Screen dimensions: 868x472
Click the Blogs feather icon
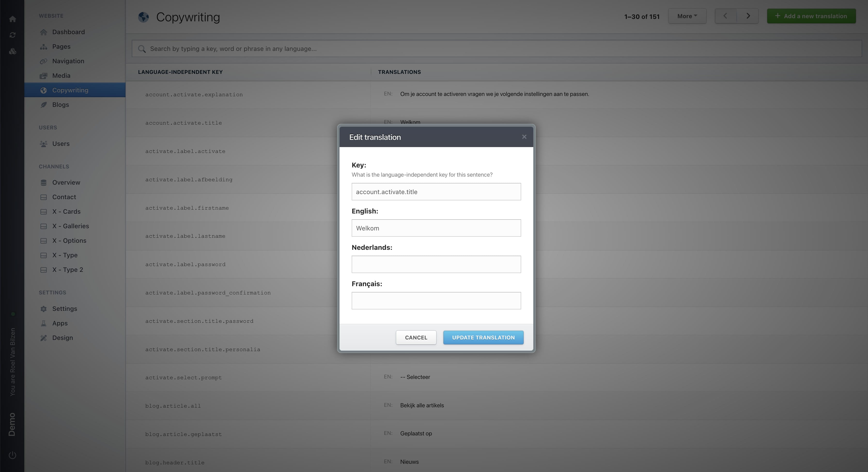click(43, 104)
